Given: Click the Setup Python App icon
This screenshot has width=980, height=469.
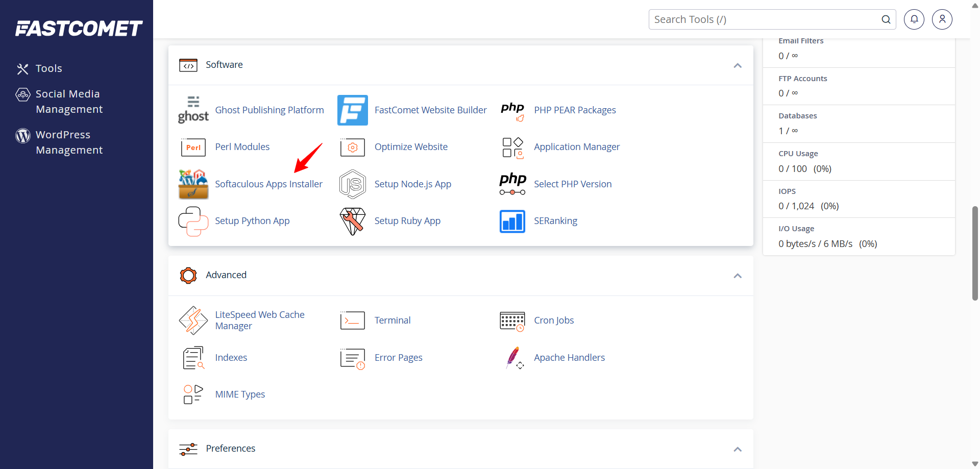Looking at the screenshot, I should pyautogui.click(x=193, y=221).
